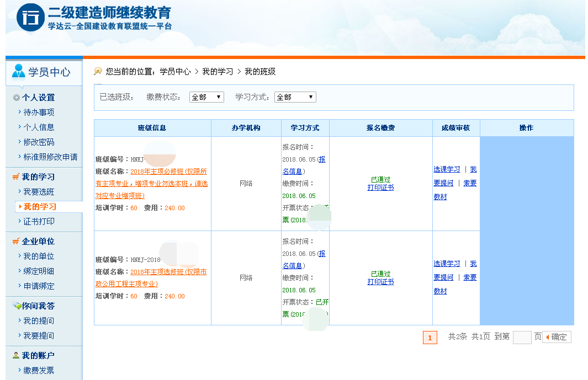
Task: Open the 学习方式 dropdown
Action: (295, 97)
